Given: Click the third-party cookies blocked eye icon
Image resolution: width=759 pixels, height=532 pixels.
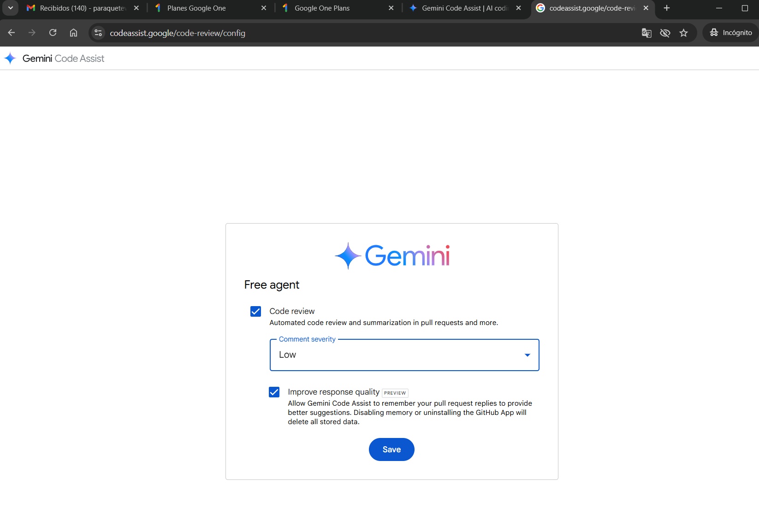Looking at the screenshot, I should click(665, 33).
